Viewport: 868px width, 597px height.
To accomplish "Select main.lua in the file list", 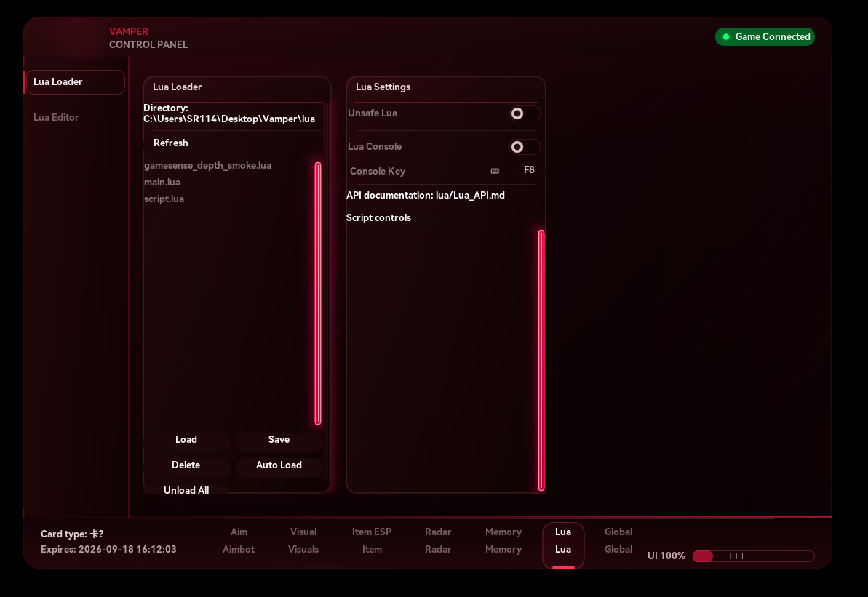I will tap(162, 182).
